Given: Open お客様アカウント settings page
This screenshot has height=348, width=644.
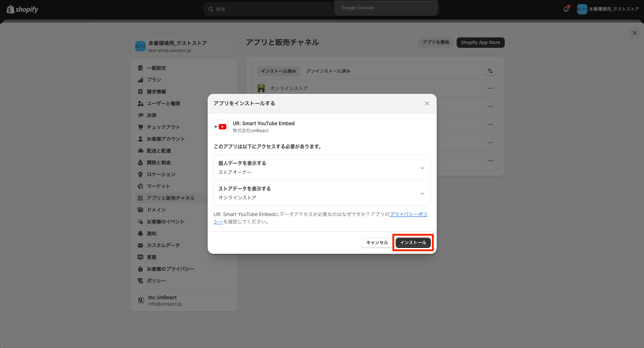Looking at the screenshot, I should pyautogui.click(x=184, y=139).
